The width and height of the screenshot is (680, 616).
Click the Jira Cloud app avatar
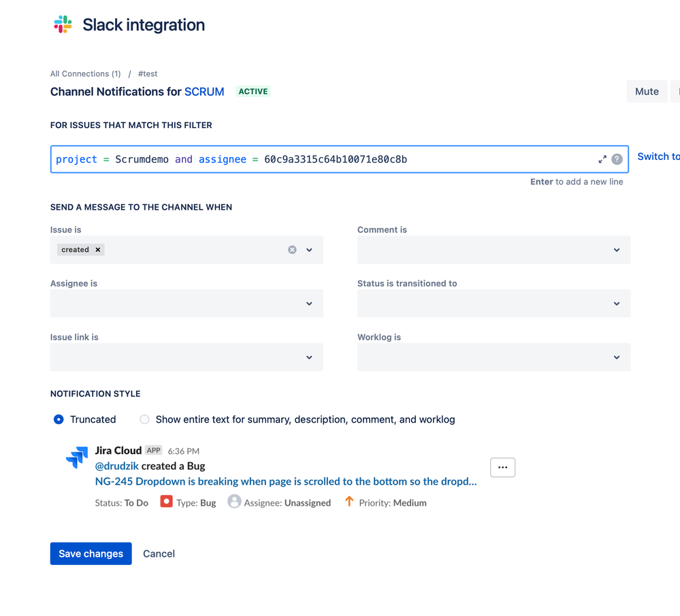tap(77, 457)
